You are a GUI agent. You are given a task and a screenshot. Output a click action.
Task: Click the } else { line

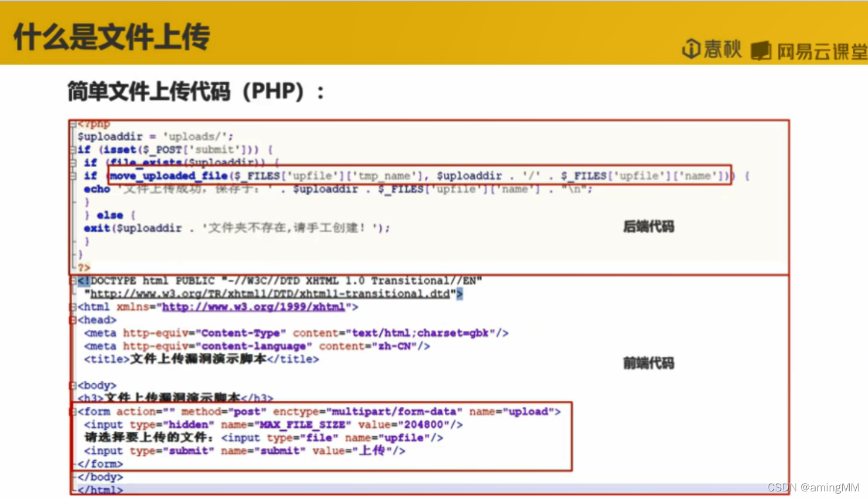tap(110, 215)
